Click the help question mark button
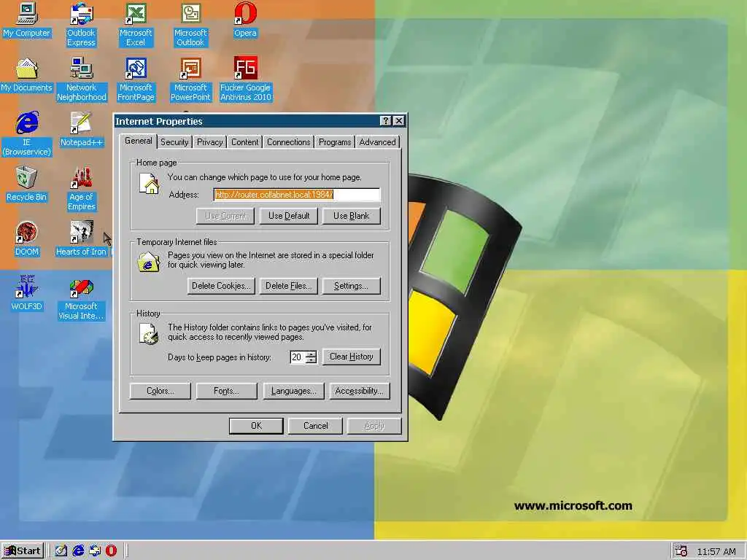The image size is (747, 560). 386,121
